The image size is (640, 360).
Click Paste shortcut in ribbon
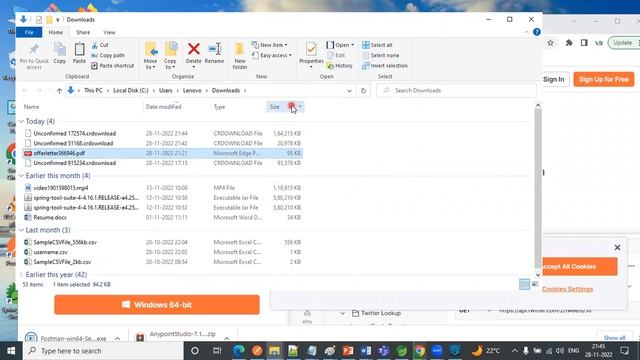pos(113,66)
